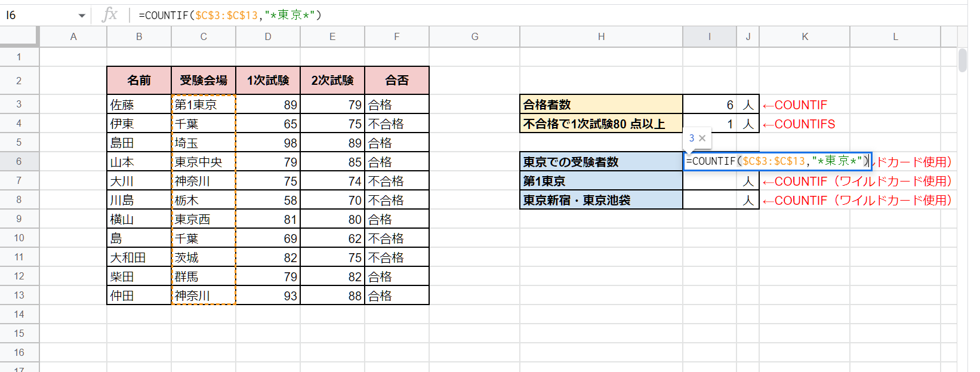This screenshot has height=372, width=980.
Task: Select column H header
Action: 601,37
